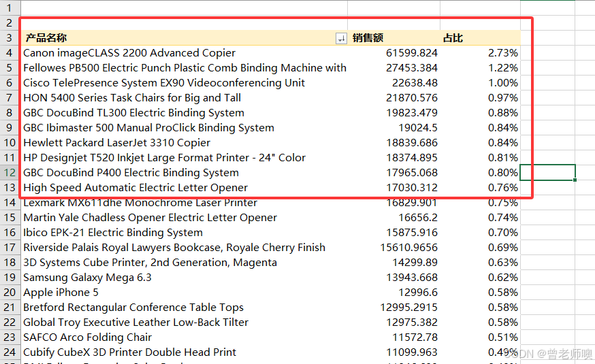
Task: Click the sales value 61599.824
Action: point(394,52)
